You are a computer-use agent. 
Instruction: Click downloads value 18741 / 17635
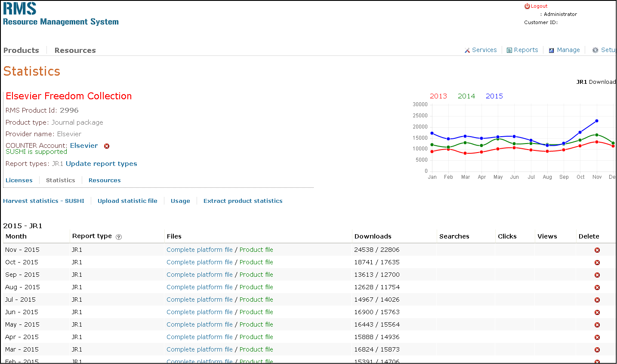pyautogui.click(x=377, y=262)
